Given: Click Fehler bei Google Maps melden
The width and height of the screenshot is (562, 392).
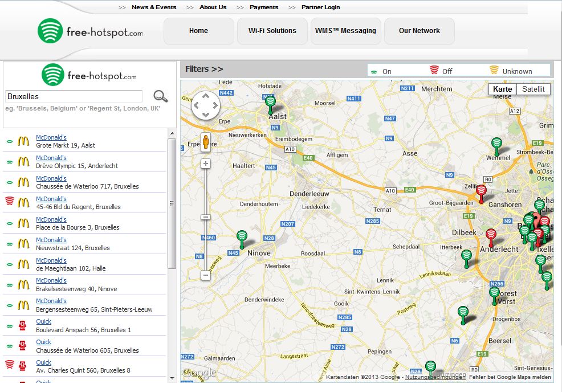Looking at the screenshot, I should pyautogui.click(x=510, y=377).
